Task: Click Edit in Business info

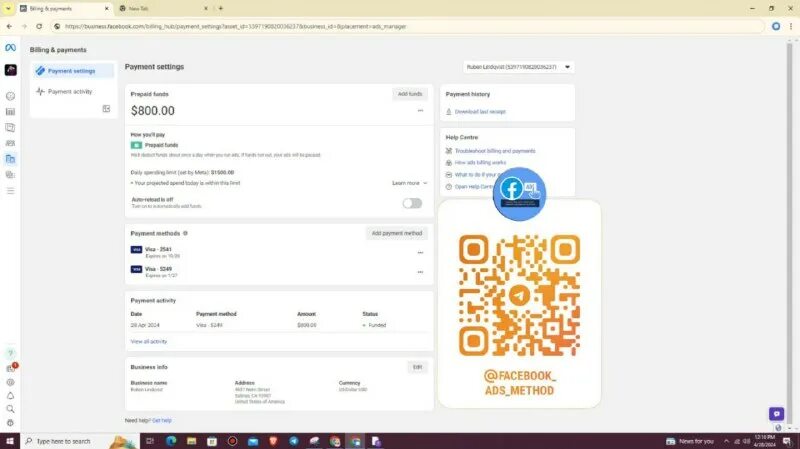Action: 417,367
